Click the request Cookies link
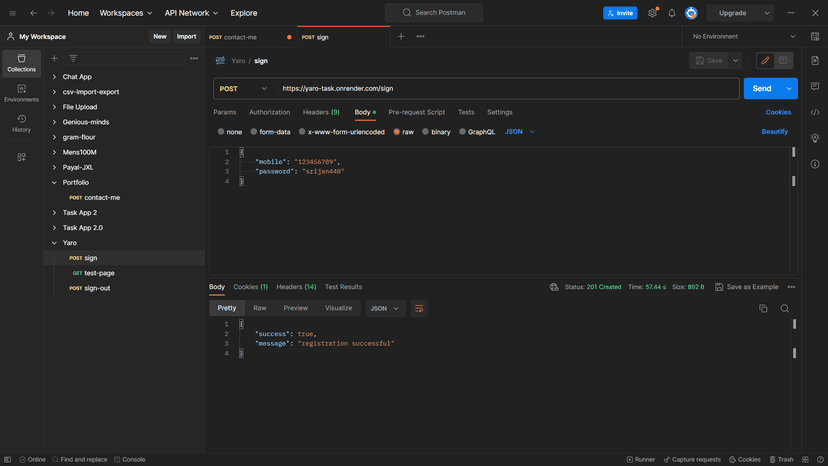 pos(778,112)
